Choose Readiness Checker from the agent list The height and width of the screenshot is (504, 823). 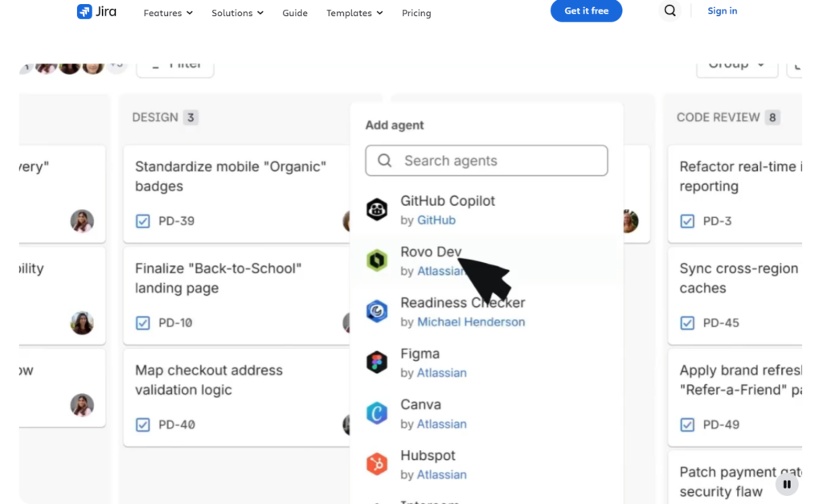tap(486, 311)
